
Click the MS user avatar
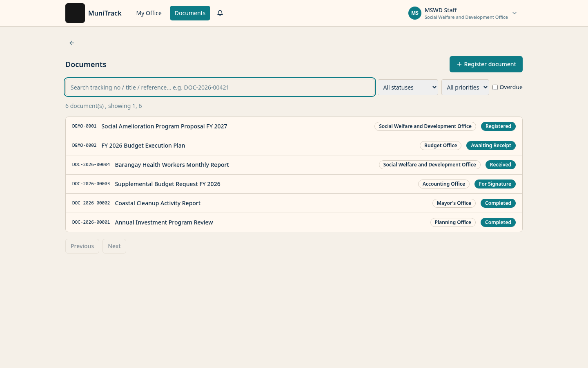click(415, 13)
